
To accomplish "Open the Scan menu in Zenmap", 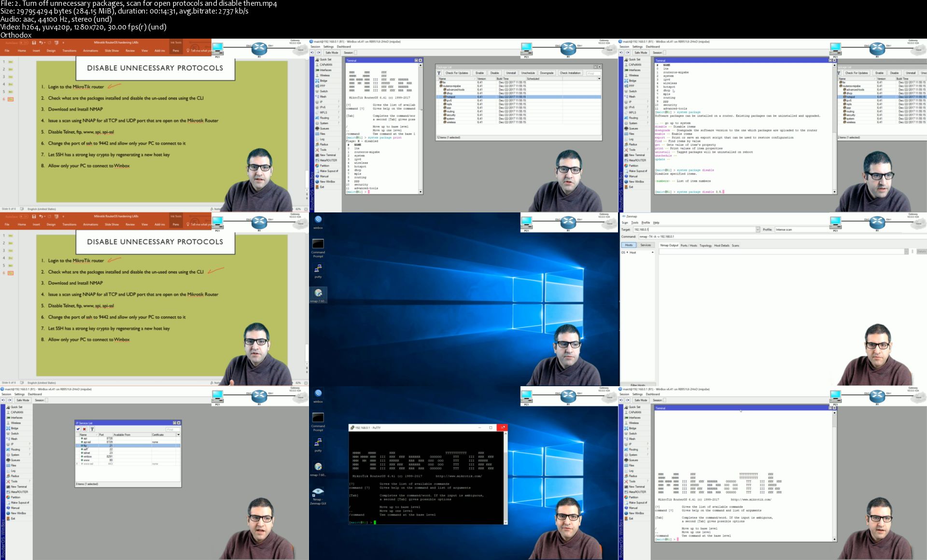I will coord(625,223).
